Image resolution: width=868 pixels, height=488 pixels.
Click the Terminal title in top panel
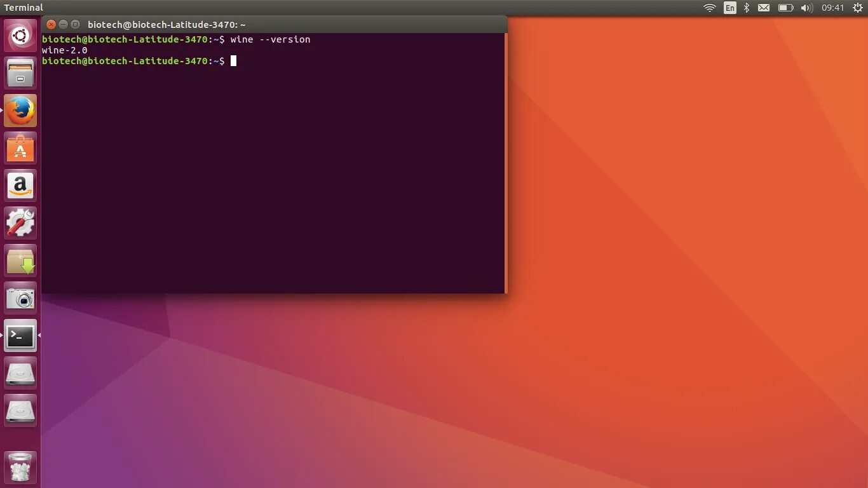click(24, 8)
